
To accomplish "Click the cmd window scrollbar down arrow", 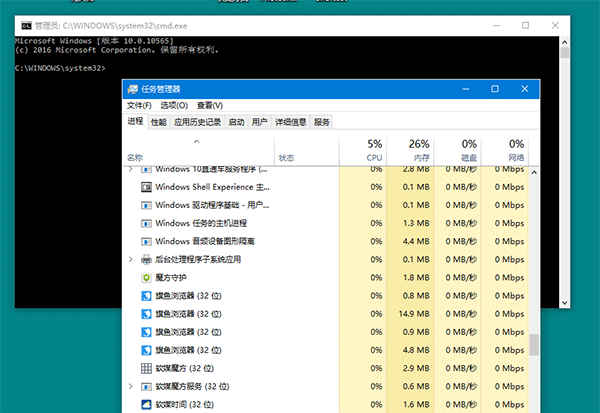I will click(x=564, y=303).
